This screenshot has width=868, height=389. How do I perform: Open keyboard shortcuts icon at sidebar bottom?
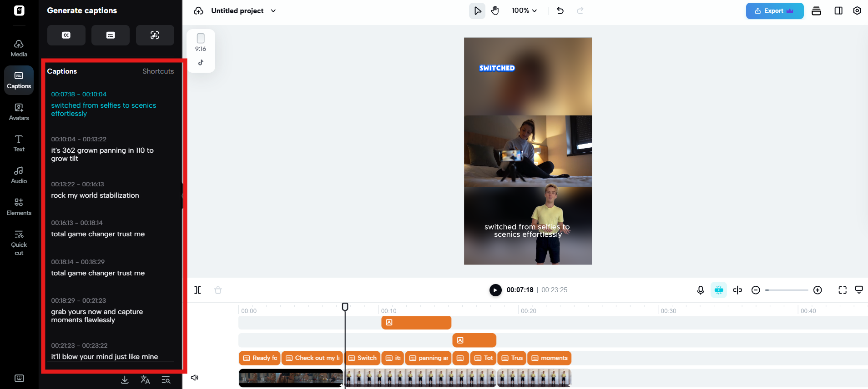tap(19, 378)
